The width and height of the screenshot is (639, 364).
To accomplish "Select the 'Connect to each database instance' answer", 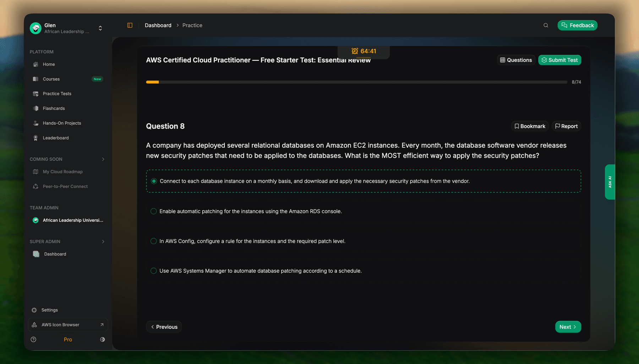I will pos(364,181).
